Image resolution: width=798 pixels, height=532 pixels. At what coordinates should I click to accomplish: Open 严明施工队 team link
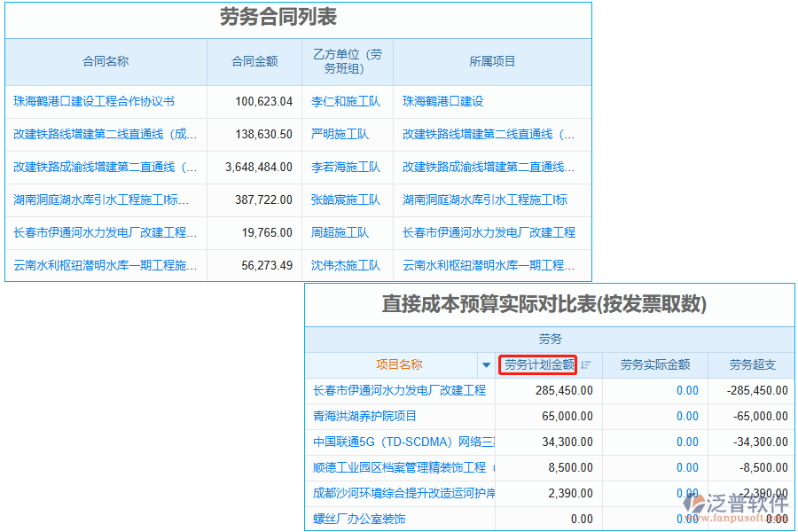tap(340, 135)
